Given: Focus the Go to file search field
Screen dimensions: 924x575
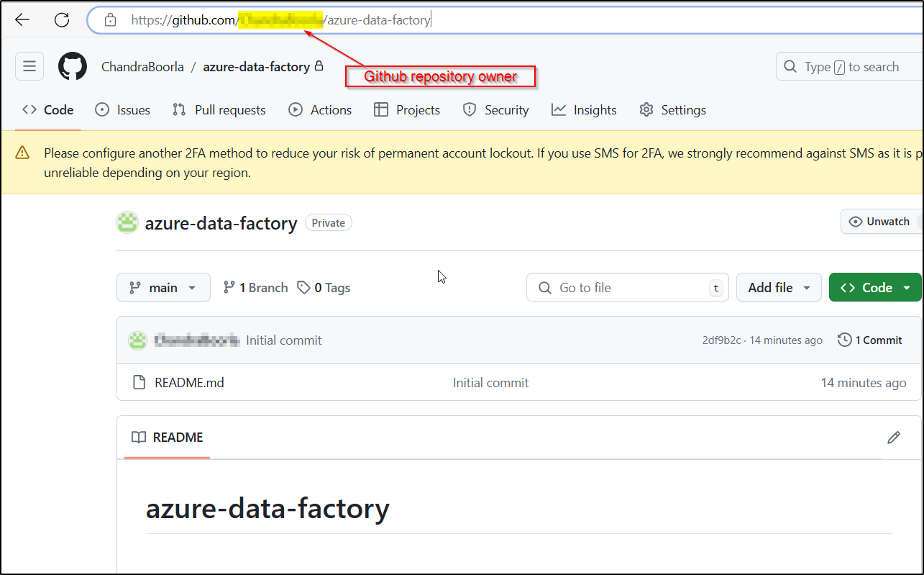Looking at the screenshot, I should pos(628,287).
